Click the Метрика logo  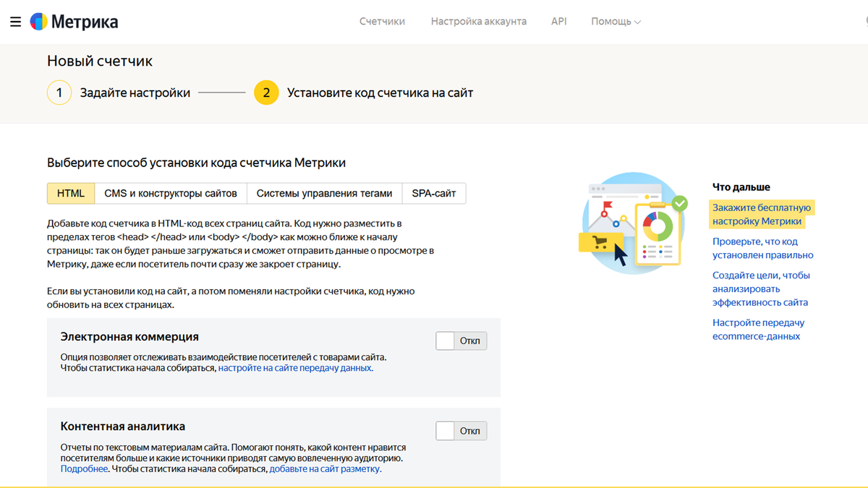click(x=74, y=22)
